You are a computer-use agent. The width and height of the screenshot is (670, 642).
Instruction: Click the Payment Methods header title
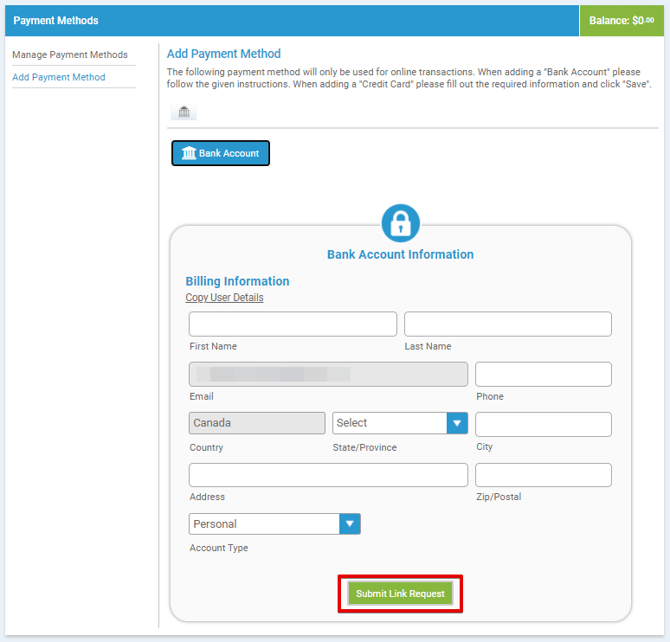[56, 20]
